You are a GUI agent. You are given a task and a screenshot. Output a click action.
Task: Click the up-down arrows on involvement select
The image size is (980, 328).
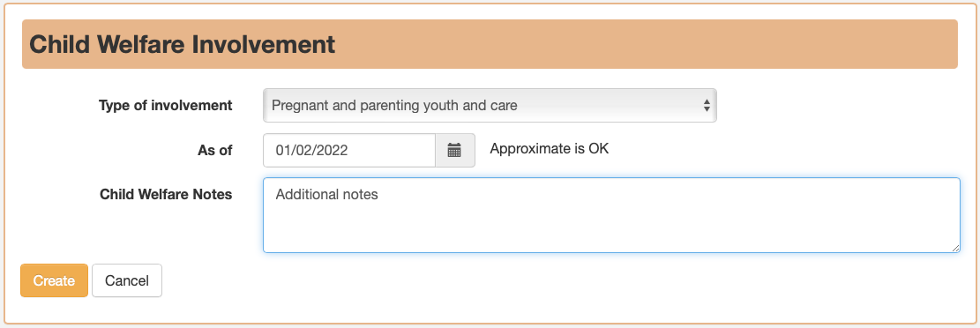[x=707, y=105]
